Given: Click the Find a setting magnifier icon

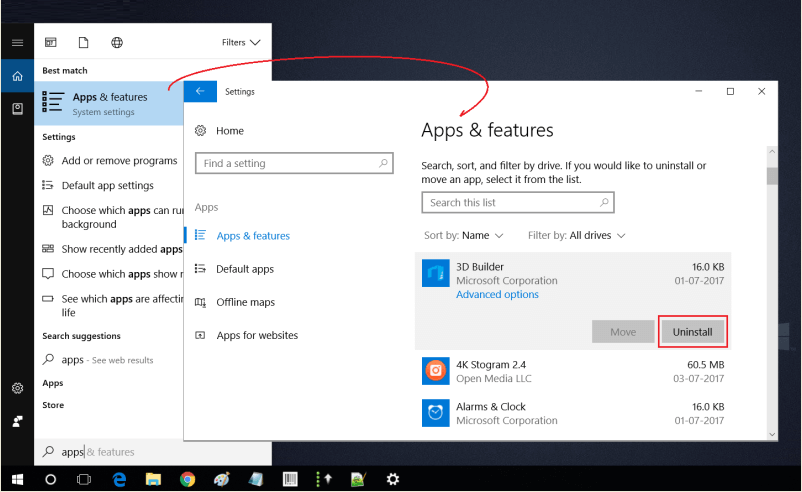Looking at the screenshot, I should pos(383,163).
